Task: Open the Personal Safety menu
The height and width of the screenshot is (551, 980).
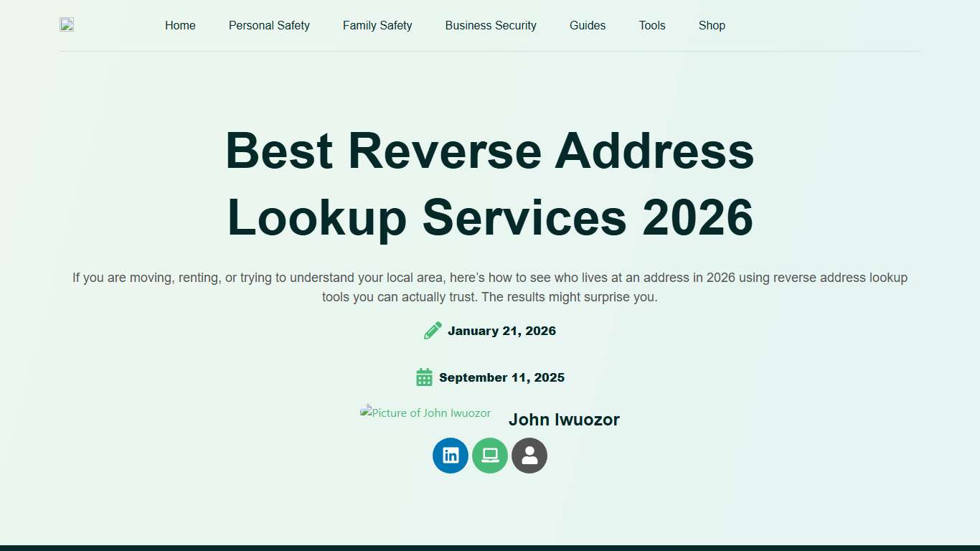Action: tap(269, 25)
